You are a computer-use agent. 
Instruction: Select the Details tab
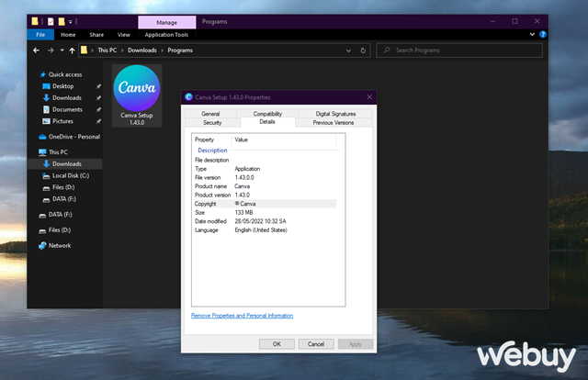pyautogui.click(x=267, y=122)
